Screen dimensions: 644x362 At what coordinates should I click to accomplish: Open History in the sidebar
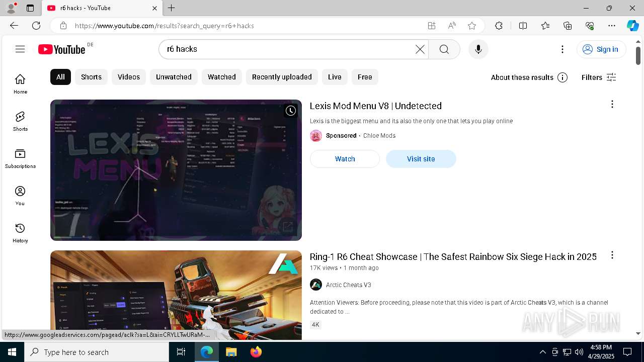point(20,233)
